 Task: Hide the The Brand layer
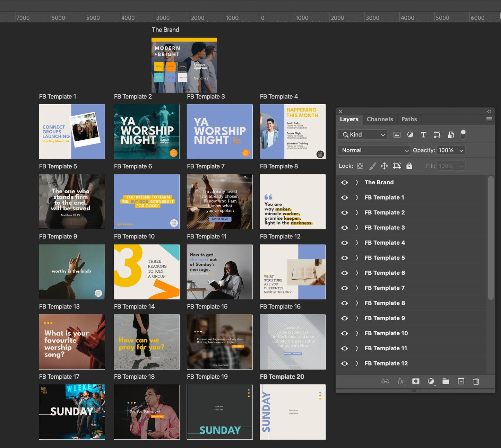[344, 182]
